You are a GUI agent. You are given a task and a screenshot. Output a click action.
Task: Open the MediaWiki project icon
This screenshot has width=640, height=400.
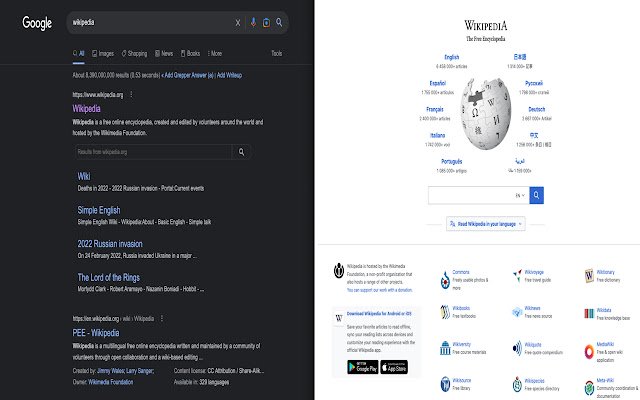click(589, 351)
